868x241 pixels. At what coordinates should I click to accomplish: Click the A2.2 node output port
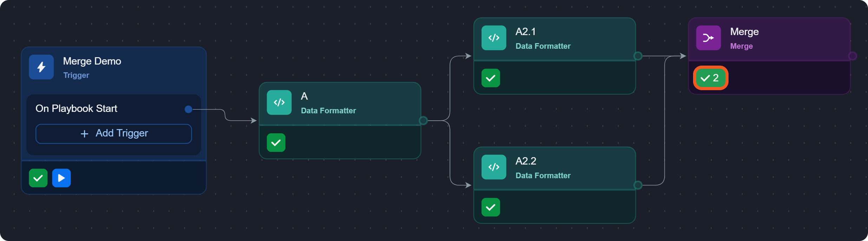point(638,185)
